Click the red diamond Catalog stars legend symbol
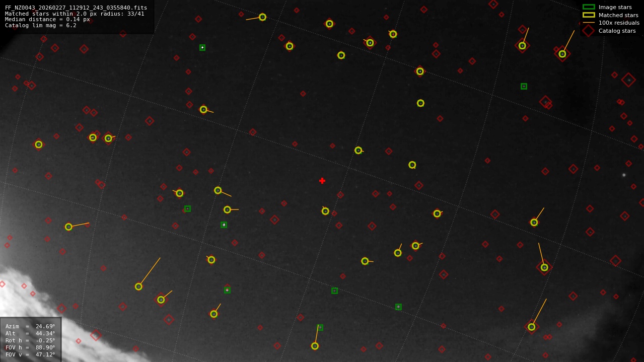This screenshot has height=362, width=644. coord(589,31)
